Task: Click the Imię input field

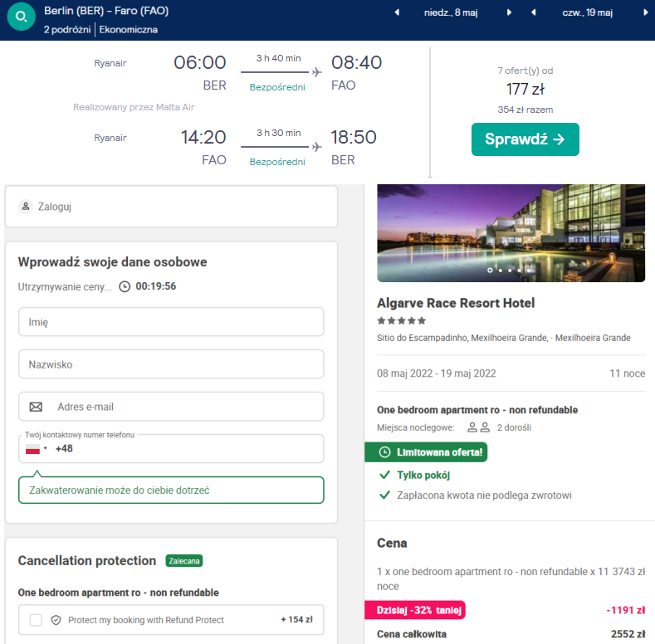Action: pos(171,322)
